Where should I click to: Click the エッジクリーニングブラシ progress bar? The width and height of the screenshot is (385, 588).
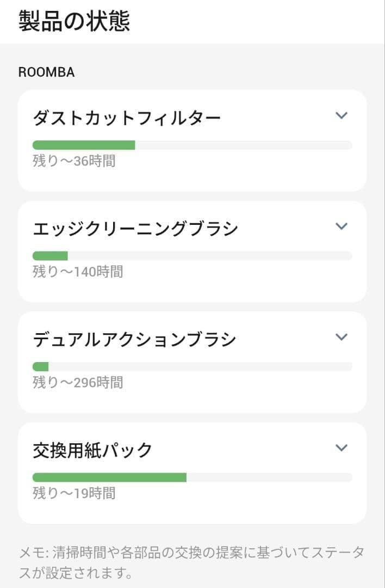(x=192, y=254)
